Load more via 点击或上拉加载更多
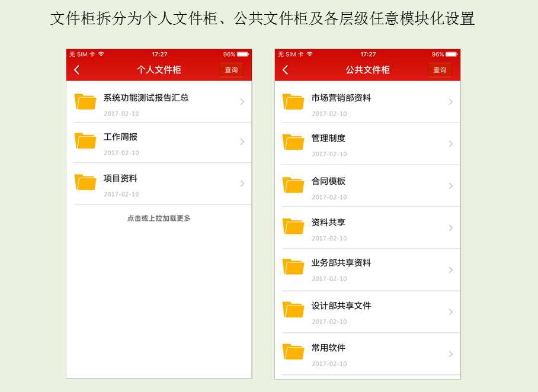The height and width of the screenshot is (392, 538). 159,218
